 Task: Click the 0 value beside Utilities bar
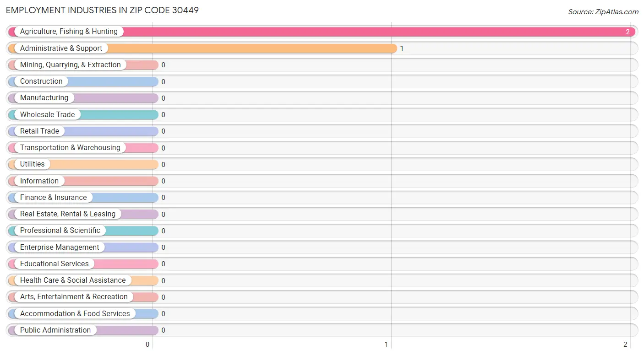tap(163, 165)
